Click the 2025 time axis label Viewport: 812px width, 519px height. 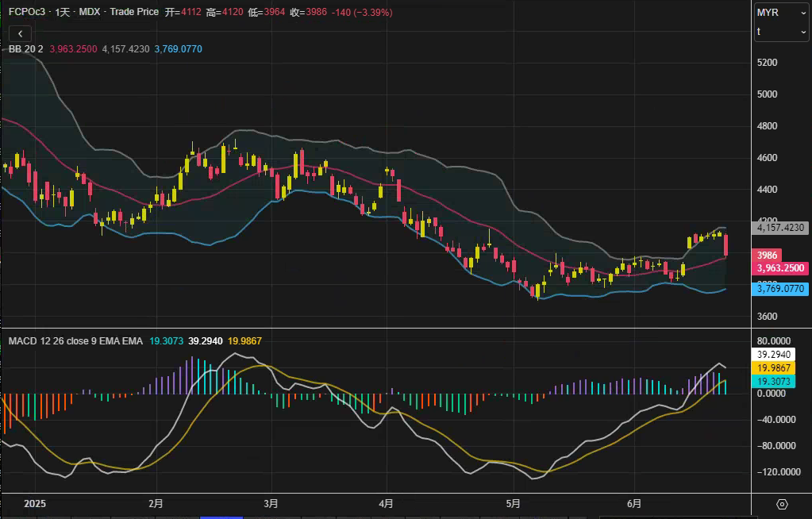(x=35, y=503)
